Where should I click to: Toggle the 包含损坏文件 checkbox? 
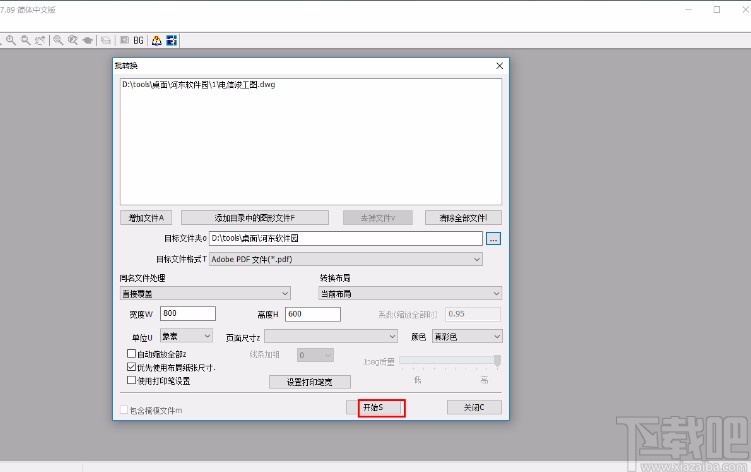point(124,410)
